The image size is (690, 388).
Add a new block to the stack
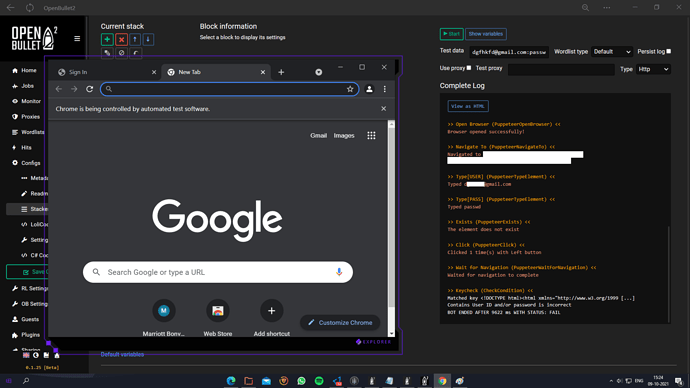click(107, 40)
